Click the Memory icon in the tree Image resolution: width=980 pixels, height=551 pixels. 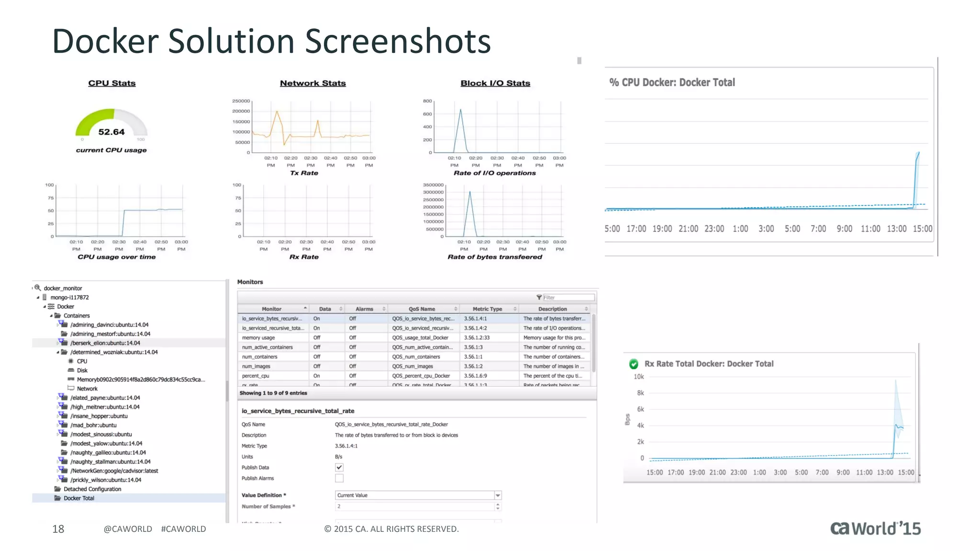tap(71, 379)
